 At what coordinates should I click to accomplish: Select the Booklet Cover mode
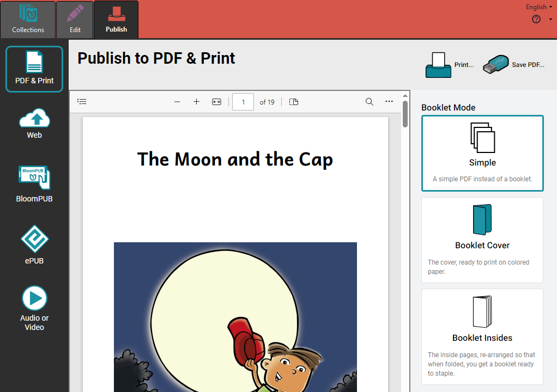(482, 240)
